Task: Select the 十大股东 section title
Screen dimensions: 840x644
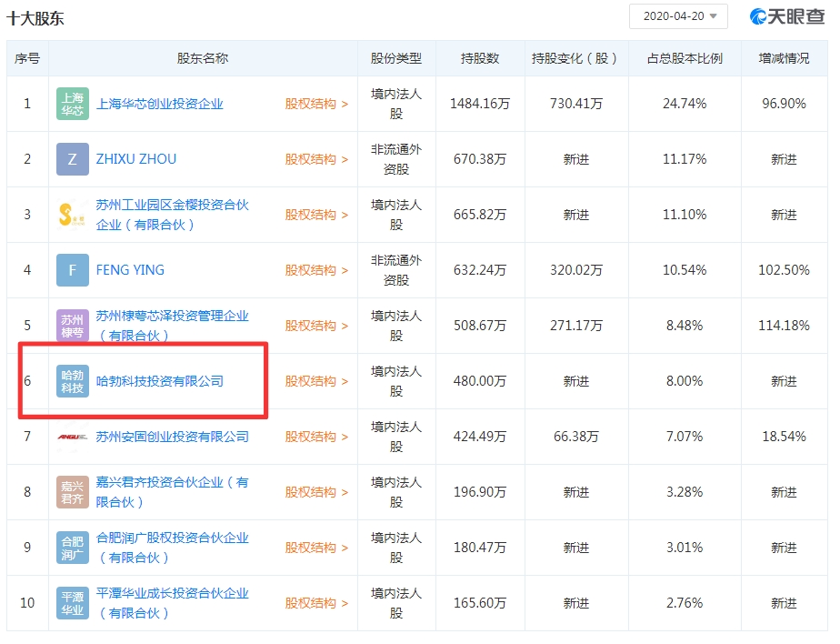Action: point(35,19)
